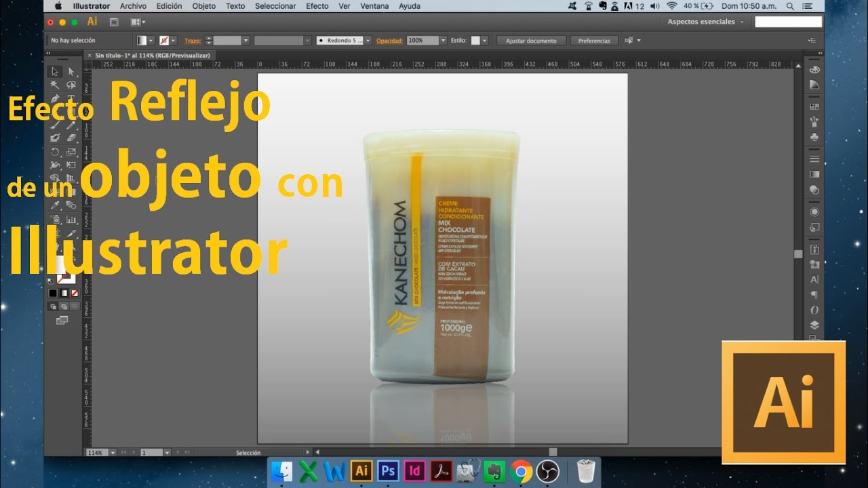Enable Draw Behind mode

tap(64, 306)
